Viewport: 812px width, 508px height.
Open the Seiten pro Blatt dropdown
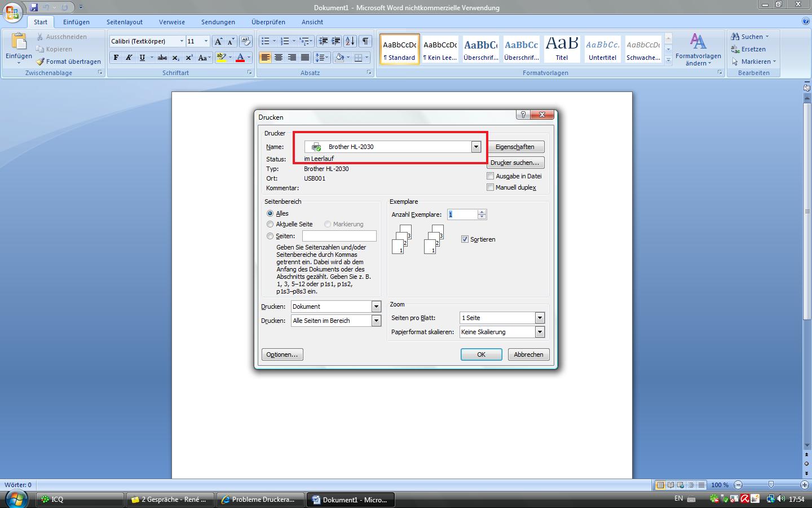click(540, 318)
